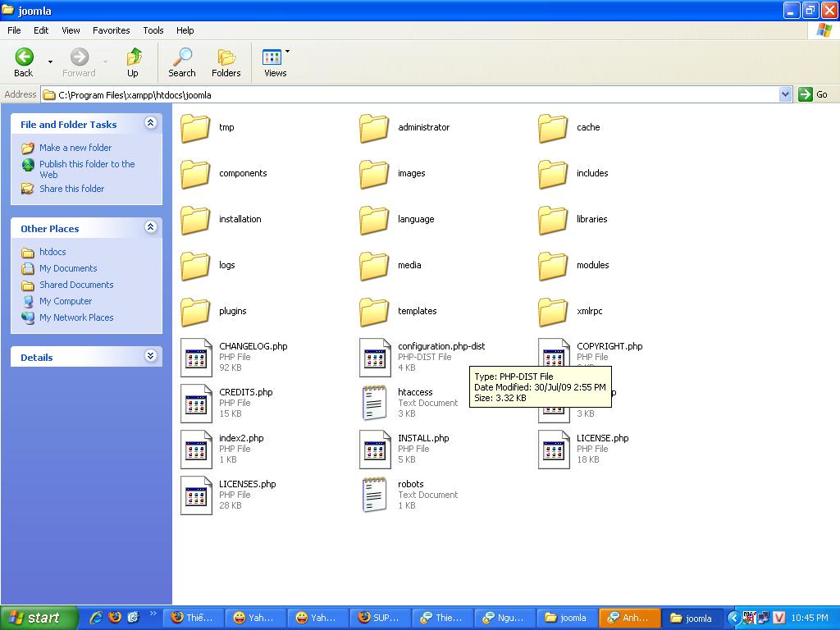The image size is (840, 630).
Task: Navigate to htdocs in Other Places
Action: pos(52,252)
